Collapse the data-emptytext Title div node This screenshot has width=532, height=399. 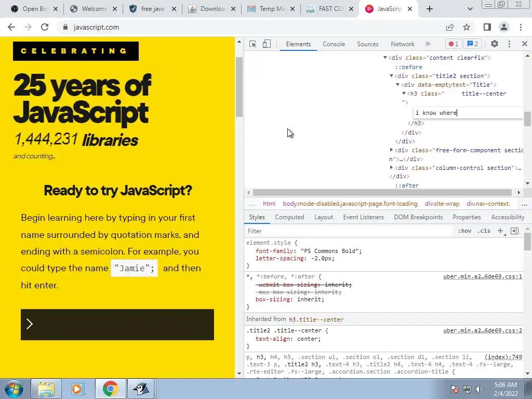click(x=397, y=85)
